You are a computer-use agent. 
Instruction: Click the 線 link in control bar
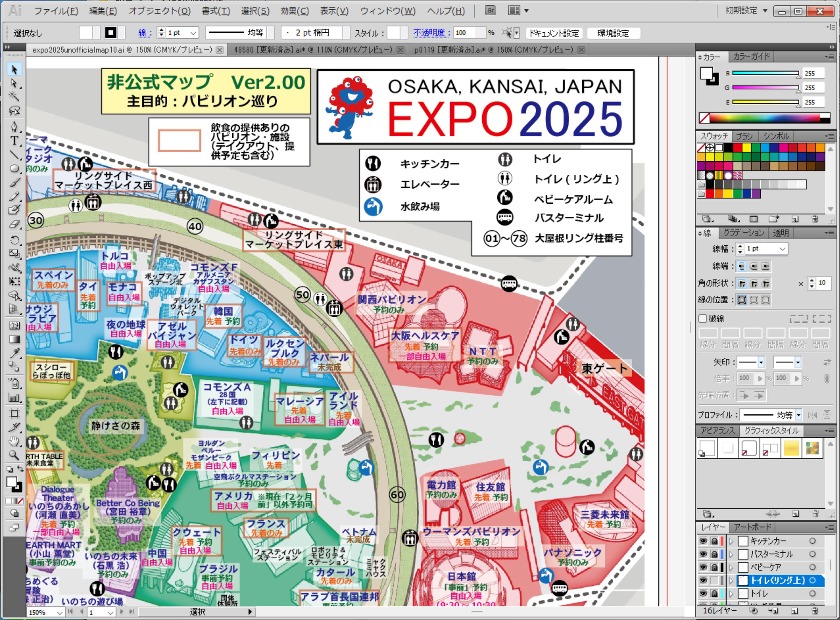click(144, 33)
